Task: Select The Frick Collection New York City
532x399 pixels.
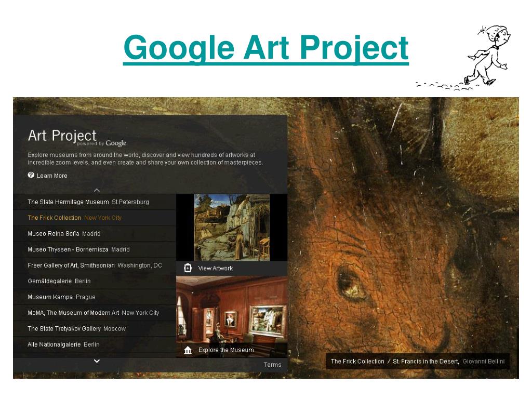Action: click(x=95, y=218)
